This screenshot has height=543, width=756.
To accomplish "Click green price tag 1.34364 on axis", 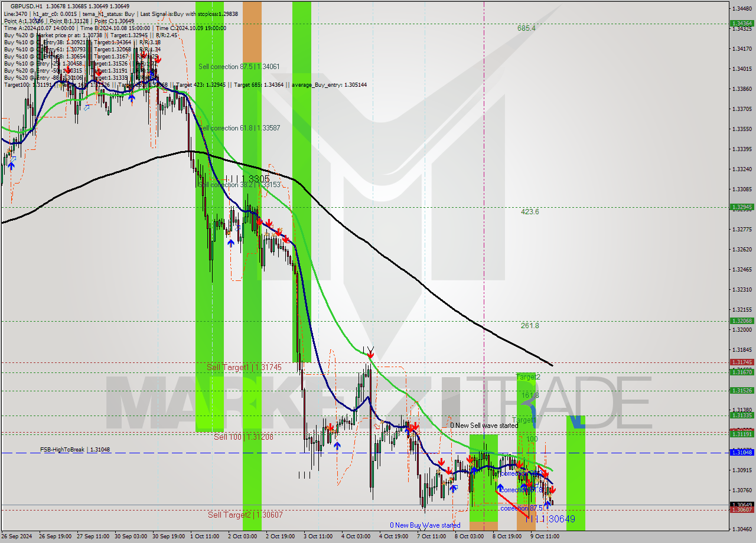I will pyautogui.click(x=741, y=24).
